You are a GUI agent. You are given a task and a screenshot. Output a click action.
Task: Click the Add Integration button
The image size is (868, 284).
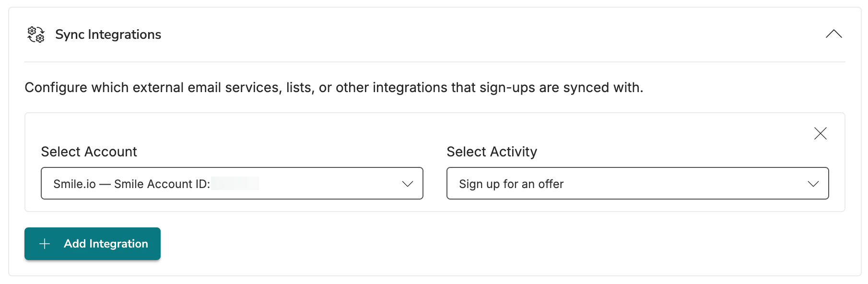point(93,244)
